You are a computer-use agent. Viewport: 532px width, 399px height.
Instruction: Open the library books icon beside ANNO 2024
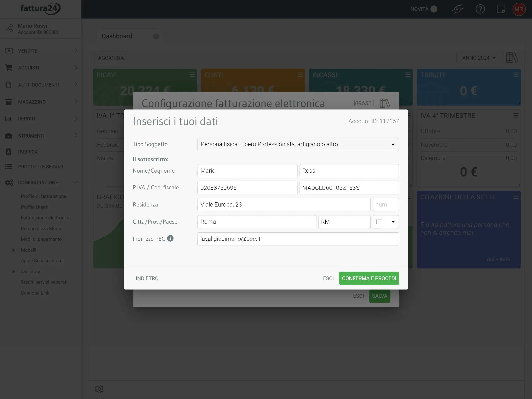512,57
